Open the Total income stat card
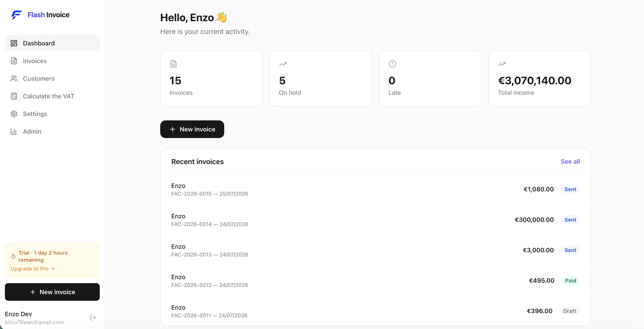 540,79
